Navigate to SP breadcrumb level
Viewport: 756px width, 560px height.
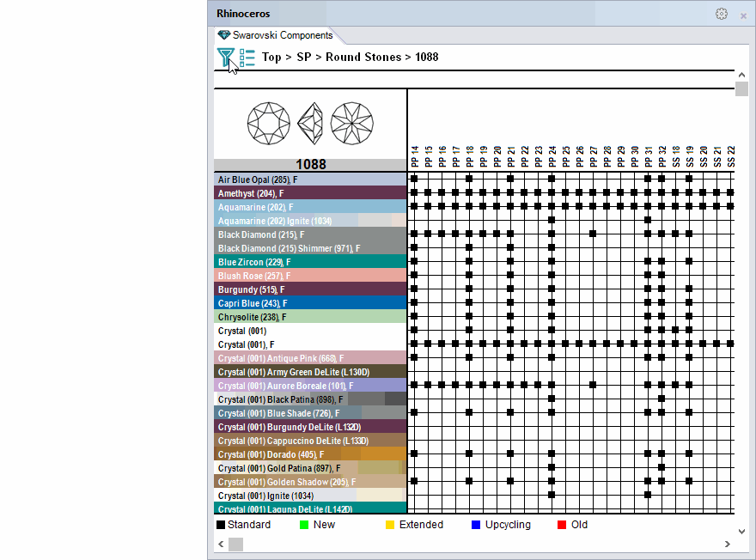pyautogui.click(x=304, y=57)
